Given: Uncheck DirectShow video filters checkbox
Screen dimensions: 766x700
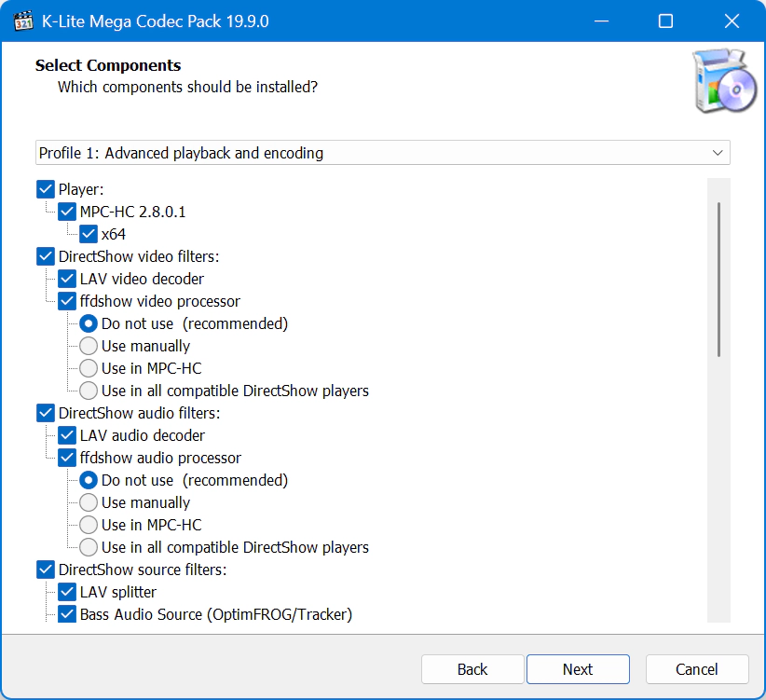Looking at the screenshot, I should (x=46, y=256).
